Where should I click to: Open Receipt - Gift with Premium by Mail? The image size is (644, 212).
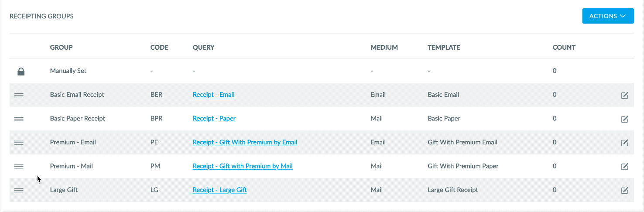tap(243, 166)
